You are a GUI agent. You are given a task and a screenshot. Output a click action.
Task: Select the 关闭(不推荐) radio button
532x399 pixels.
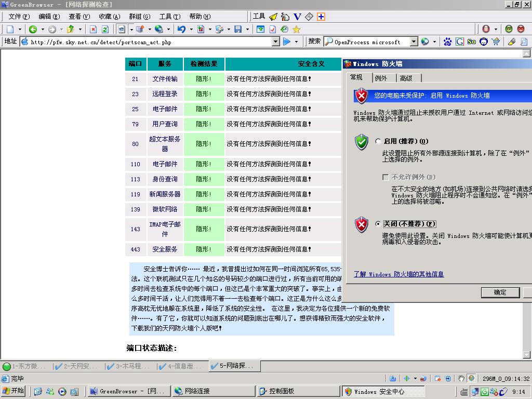(378, 224)
